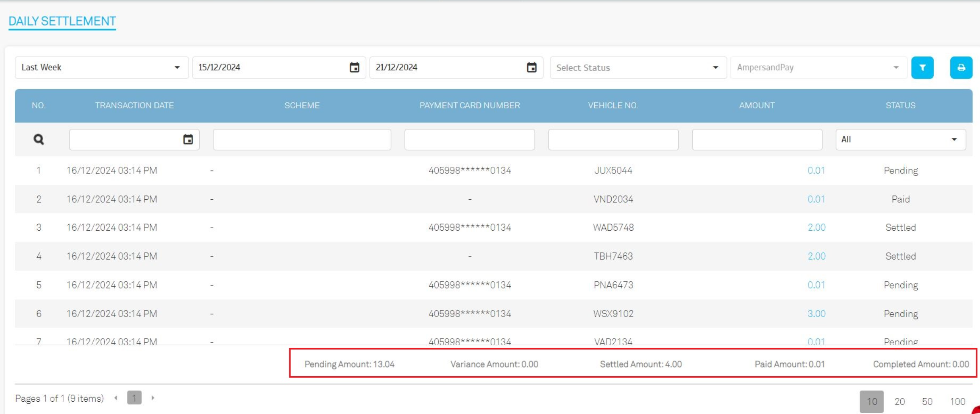Image resolution: width=980 pixels, height=414 pixels.
Task: Click the Vehicle No. filter input field
Action: coord(613,140)
